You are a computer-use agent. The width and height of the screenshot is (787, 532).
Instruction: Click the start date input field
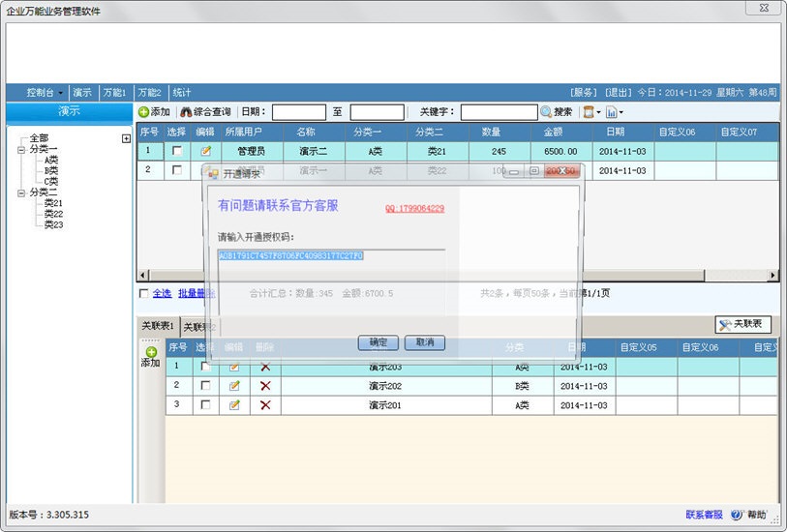[x=299, y=112]
